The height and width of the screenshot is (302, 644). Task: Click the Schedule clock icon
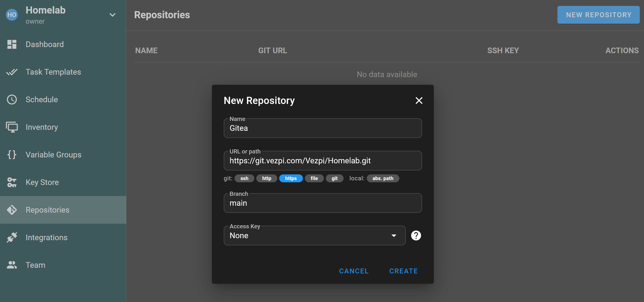coord(12,100)
